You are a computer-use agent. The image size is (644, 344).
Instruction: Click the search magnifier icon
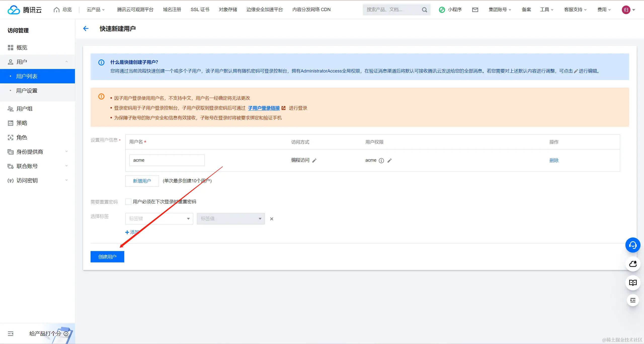tap(424, 10)
